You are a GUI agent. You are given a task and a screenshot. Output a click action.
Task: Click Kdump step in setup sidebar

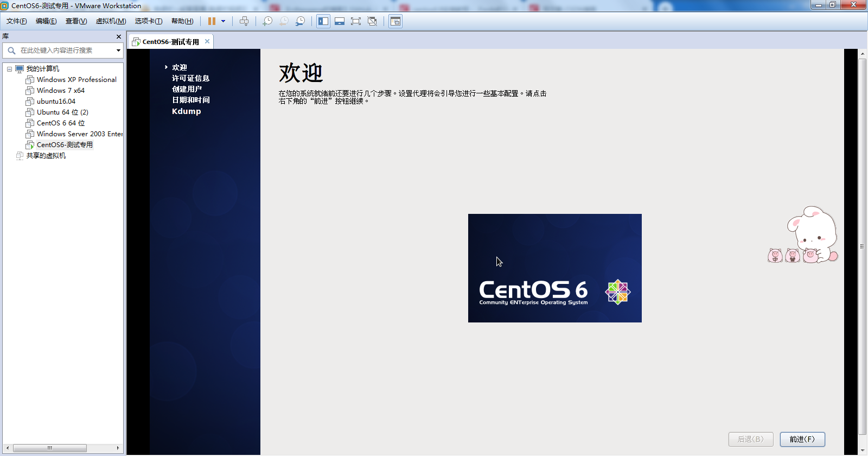point(186,111)
